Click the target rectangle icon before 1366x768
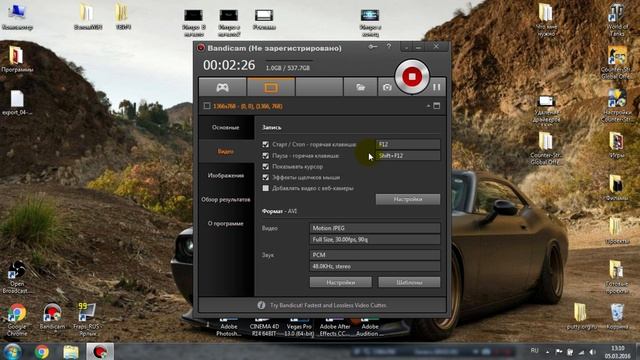 [207, 106]
